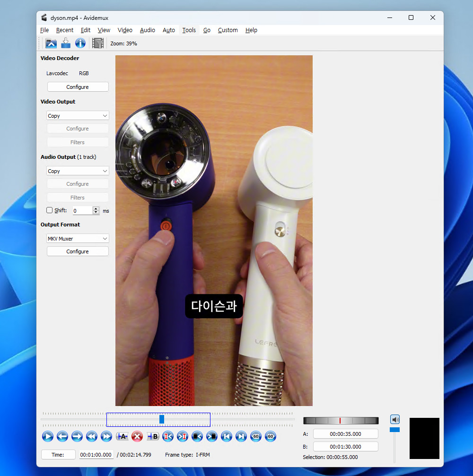Click the audio shift milliseconds field

(x=83, y=210)
